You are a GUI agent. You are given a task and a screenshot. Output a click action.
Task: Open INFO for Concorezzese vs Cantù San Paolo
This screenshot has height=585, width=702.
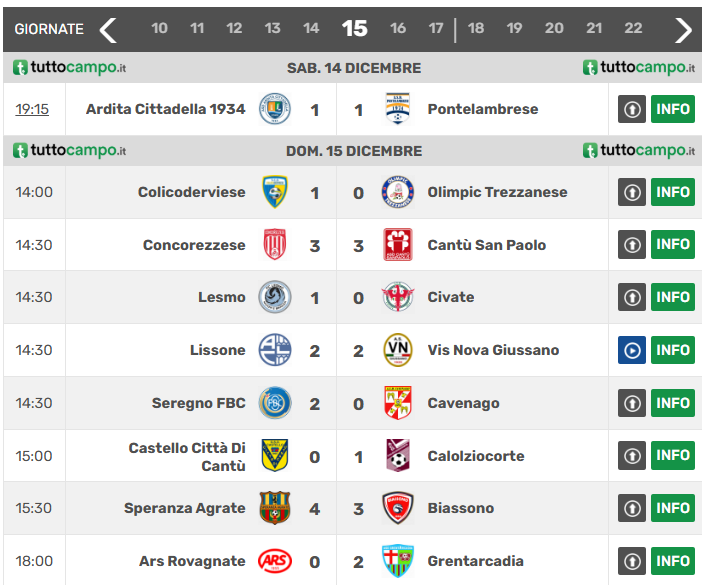pyautogui.click(x=673, y=244)
